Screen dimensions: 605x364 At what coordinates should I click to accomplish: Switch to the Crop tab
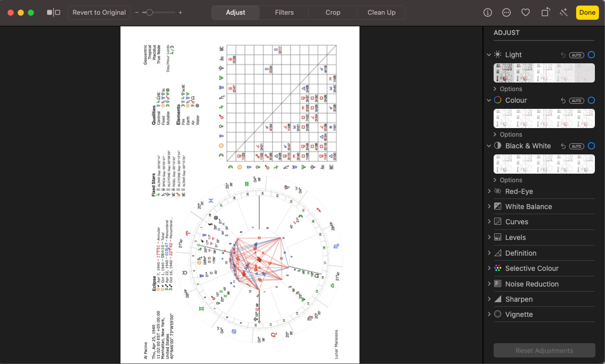pos(333,13)
